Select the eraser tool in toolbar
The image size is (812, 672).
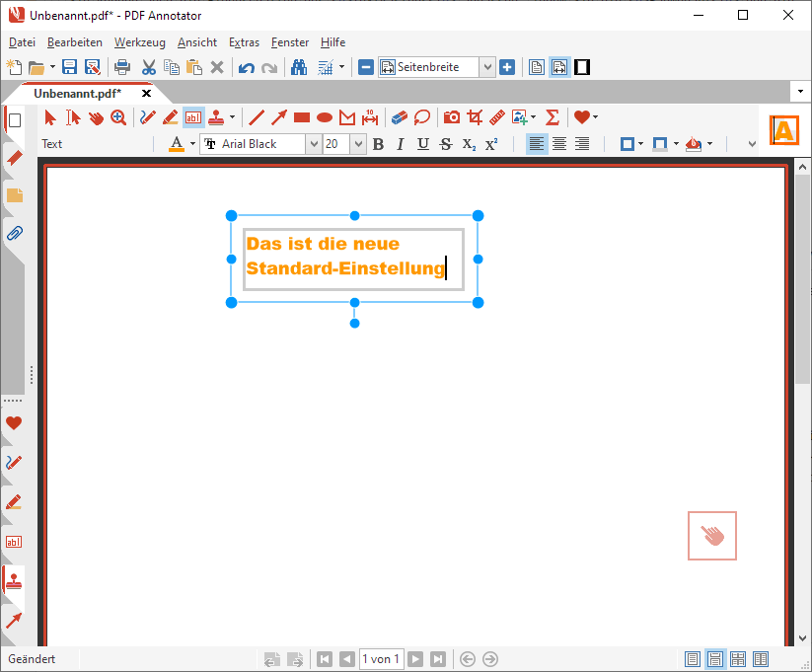[399, 117]
